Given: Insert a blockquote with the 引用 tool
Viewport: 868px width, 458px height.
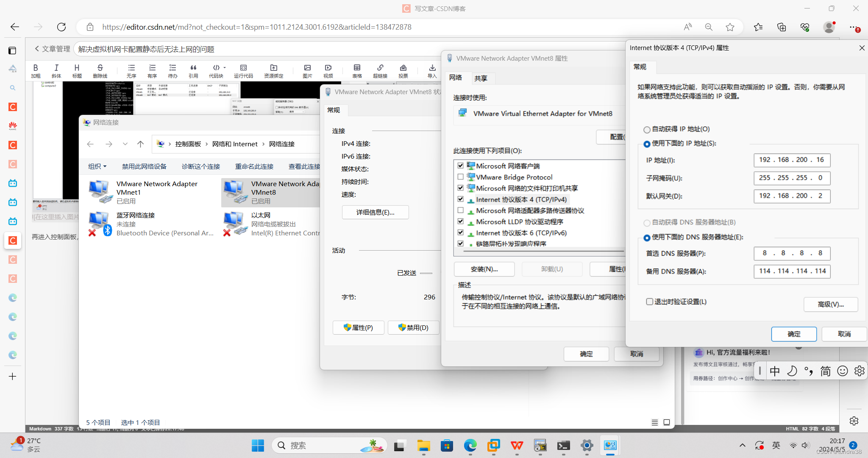Looking at the screenshot, I should [x=193, y=70].
